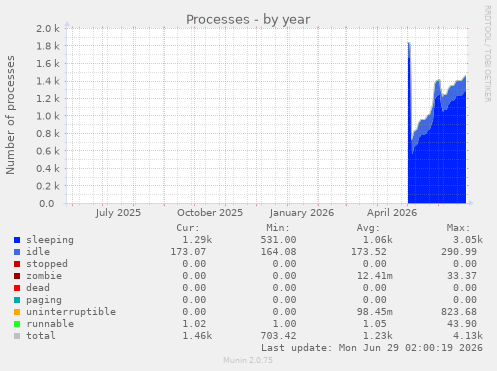
Task: Click the 'April 2026' x-axis label
Action: [392, 213]
